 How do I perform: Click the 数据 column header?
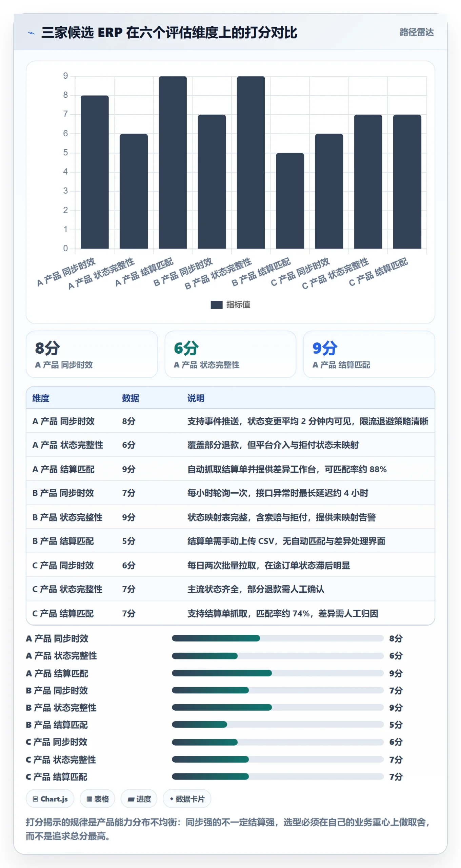point(131,398)
